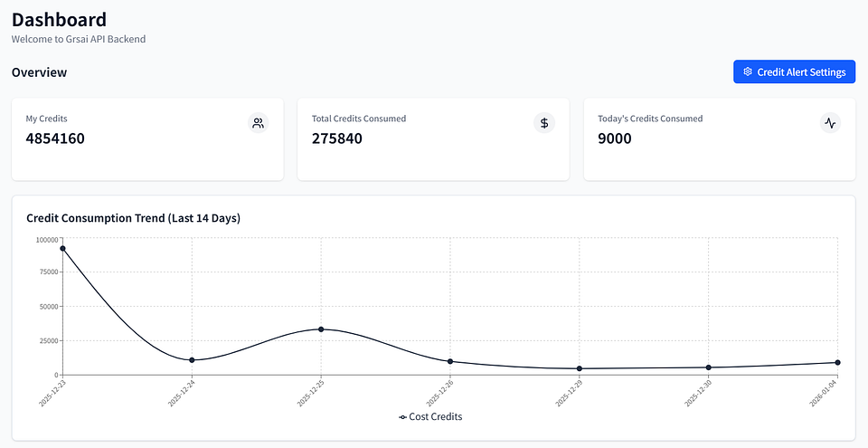Select the 2025-12-29 data point on chart

579,368
